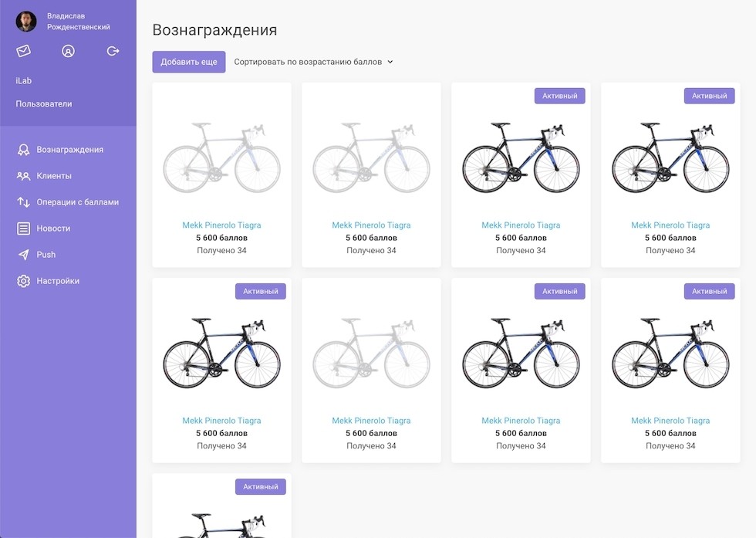Click the Настройки gear icon
This screenshot has height=538, width=756.
coord(23,281)
